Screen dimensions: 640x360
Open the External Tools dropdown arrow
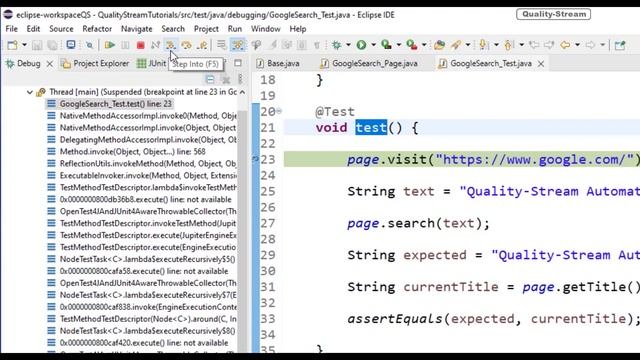[x=424, y=45]
